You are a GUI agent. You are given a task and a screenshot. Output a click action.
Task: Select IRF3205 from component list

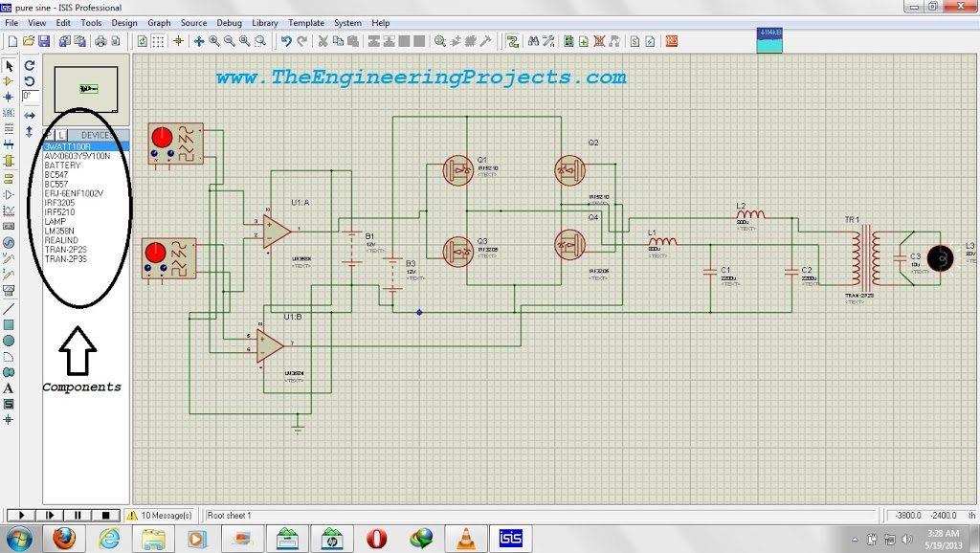click(64, 202)
